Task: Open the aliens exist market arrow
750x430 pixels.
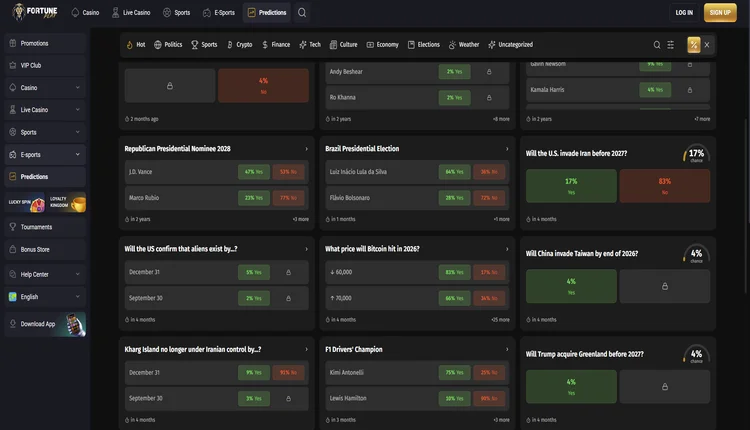Action: 307,249
